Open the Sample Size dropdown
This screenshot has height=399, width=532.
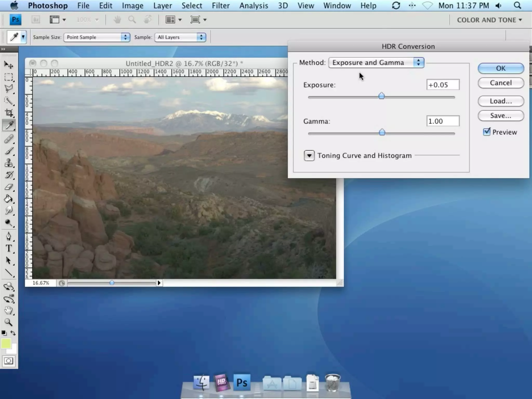pos(97,37)
